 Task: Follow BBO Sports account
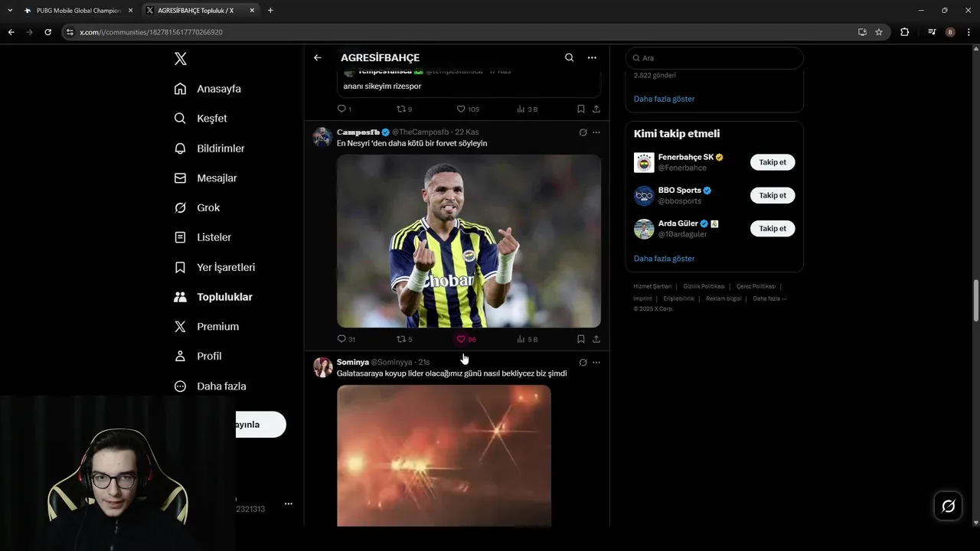(773, 195)
